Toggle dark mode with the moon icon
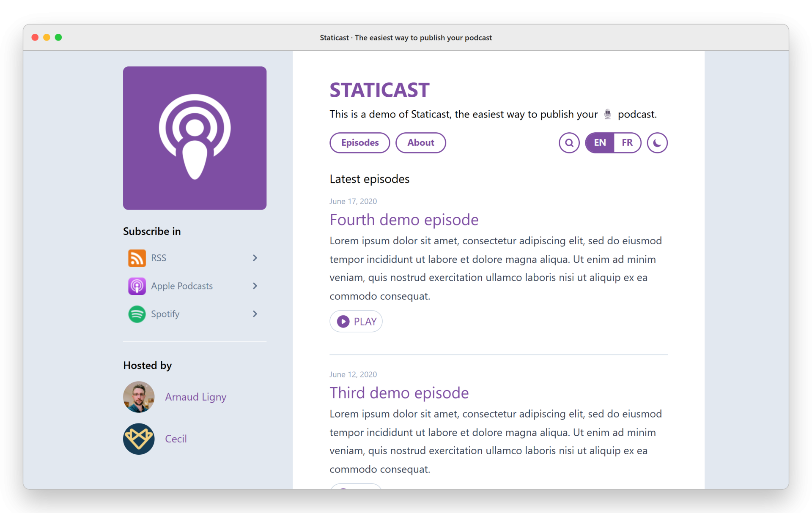Viewport: 812px width, 513px height. (x=657, y=143)
